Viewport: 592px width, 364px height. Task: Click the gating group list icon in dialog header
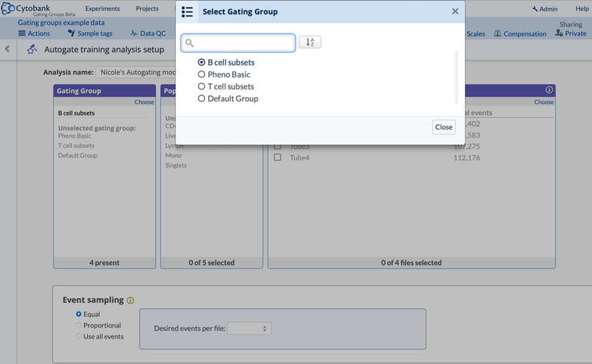[187, 12]
